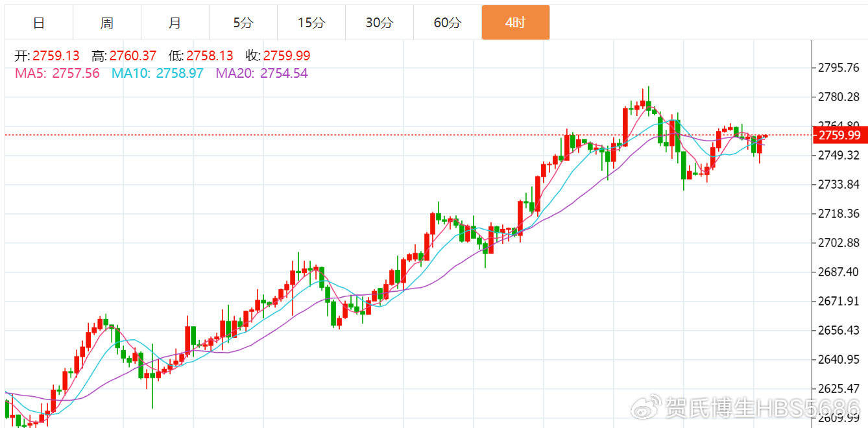Select the MA10 indicator label in cyan
This screenshot has height=428, width=868.
coord(128,73)
